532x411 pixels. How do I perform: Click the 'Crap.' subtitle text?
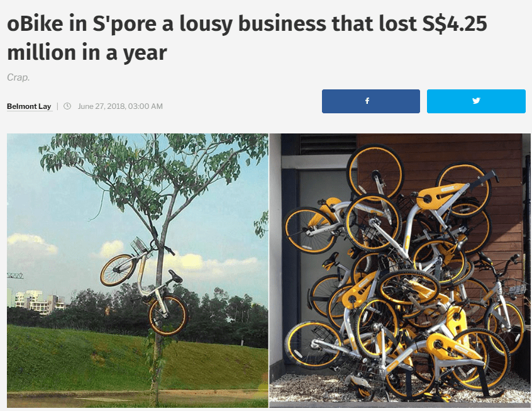(18, 77)
